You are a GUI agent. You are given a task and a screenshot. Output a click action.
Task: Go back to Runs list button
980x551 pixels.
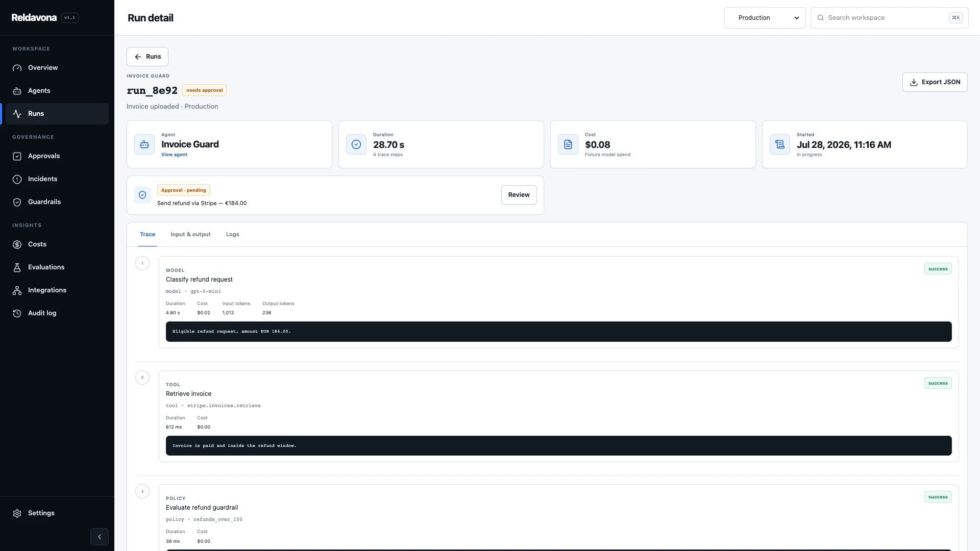148,57
